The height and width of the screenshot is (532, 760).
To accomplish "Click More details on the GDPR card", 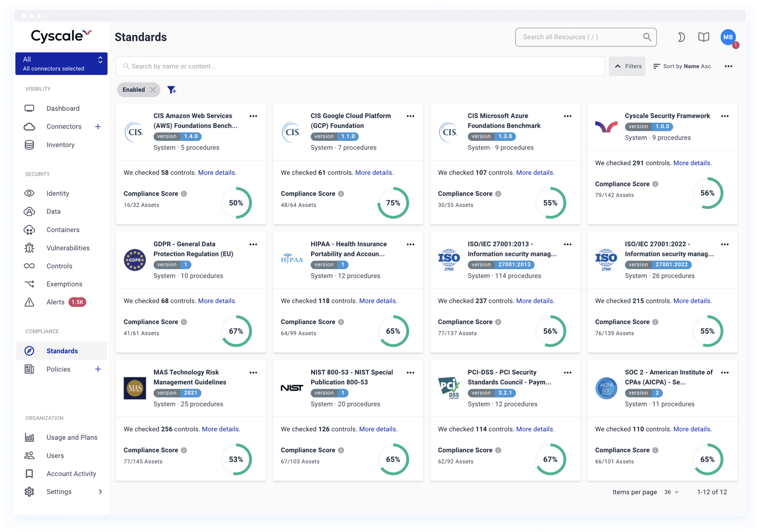I will (x=217, y=301).
